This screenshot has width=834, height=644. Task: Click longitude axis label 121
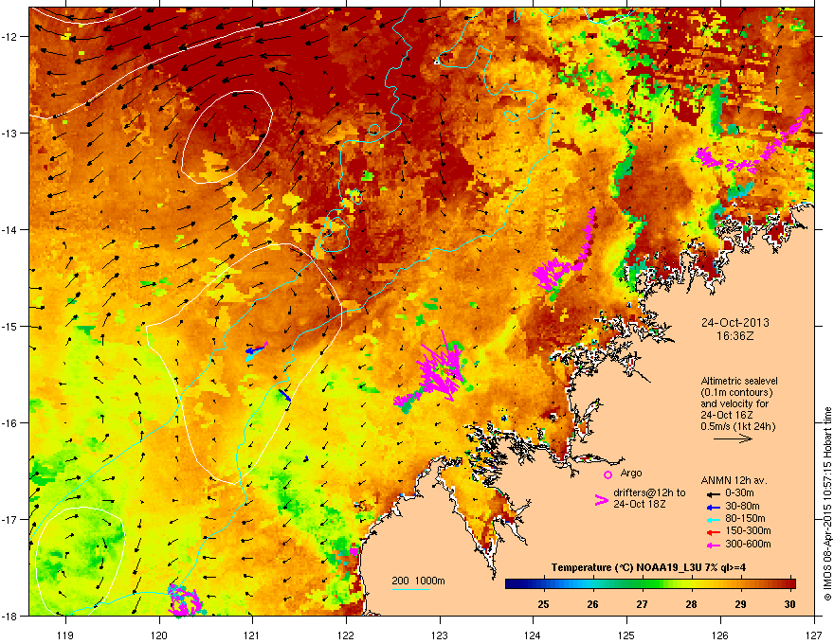[252, 635]
